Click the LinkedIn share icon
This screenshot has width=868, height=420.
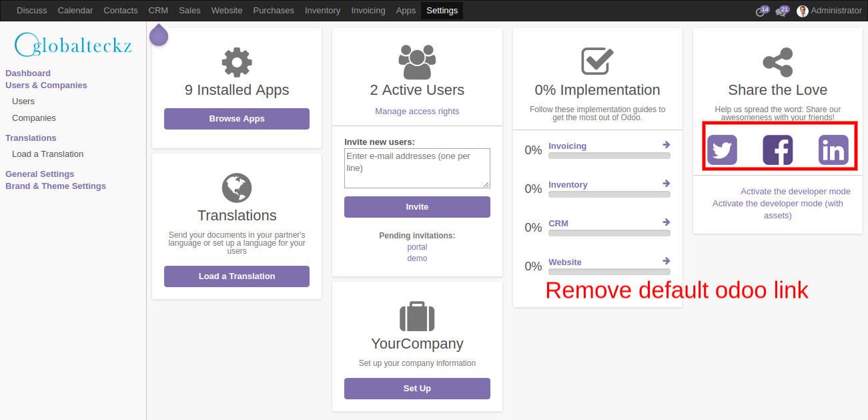(x=833, y=150)
